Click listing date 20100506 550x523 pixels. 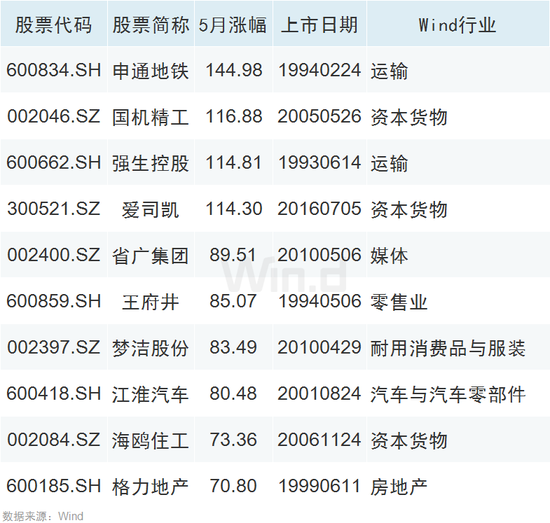point(320,255)
